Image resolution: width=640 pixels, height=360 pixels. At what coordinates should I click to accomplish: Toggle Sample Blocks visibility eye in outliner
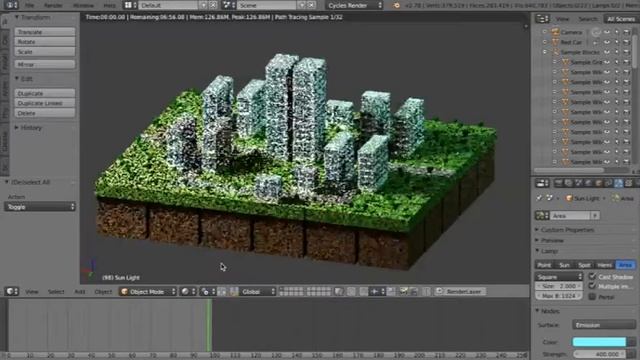pyautogui.click(x=607, y=52)
